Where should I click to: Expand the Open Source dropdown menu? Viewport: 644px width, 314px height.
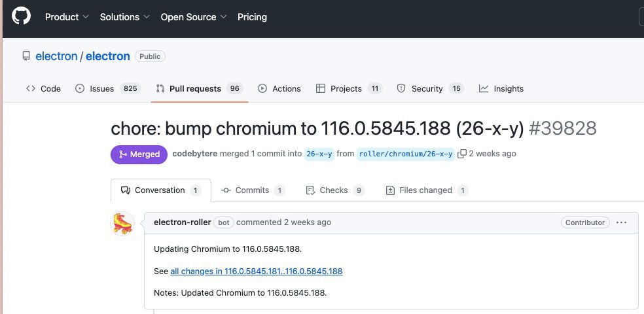coord(194,17)
